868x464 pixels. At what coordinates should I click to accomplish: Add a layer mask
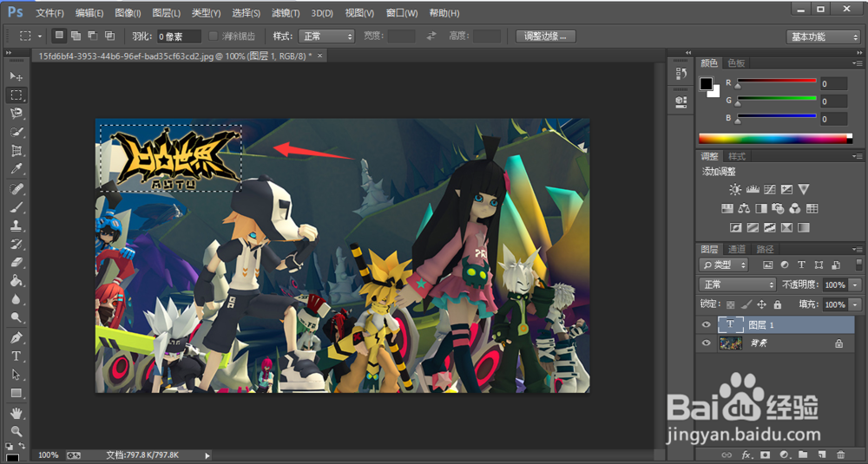[x=765, y=454]
